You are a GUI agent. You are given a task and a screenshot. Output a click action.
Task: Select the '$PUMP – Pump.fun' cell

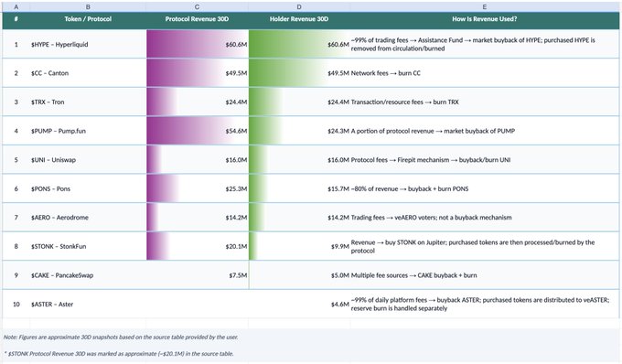tap(88, 131)
